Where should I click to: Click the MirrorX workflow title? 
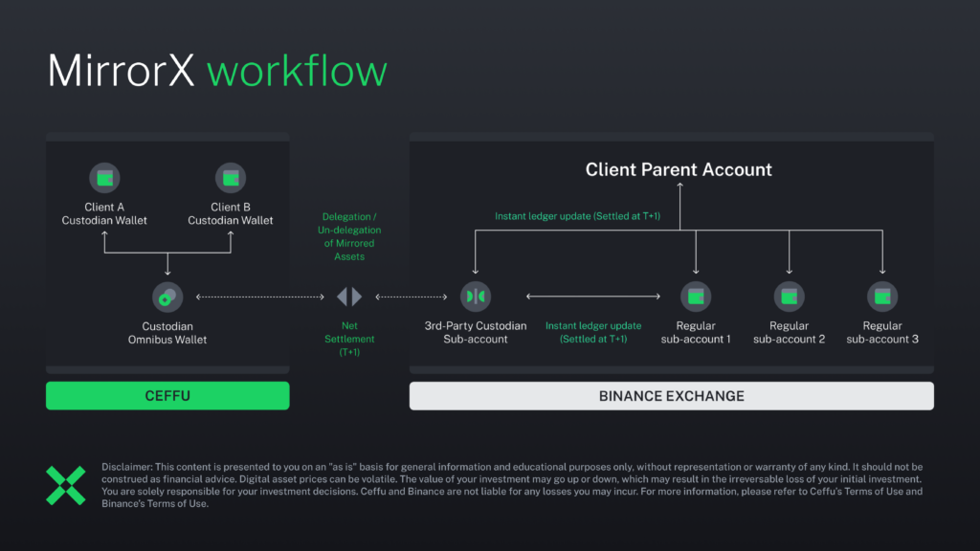coord(217,71)
